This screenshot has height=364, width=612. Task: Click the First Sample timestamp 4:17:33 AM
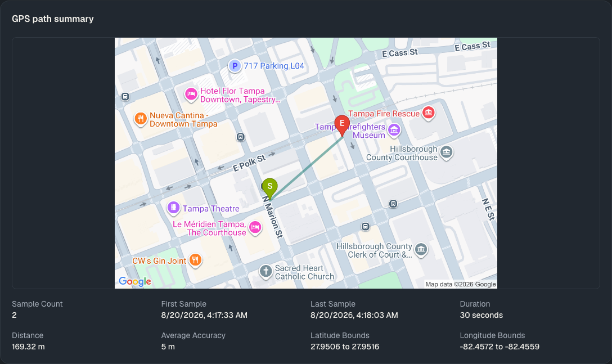[x=204, y=315]
